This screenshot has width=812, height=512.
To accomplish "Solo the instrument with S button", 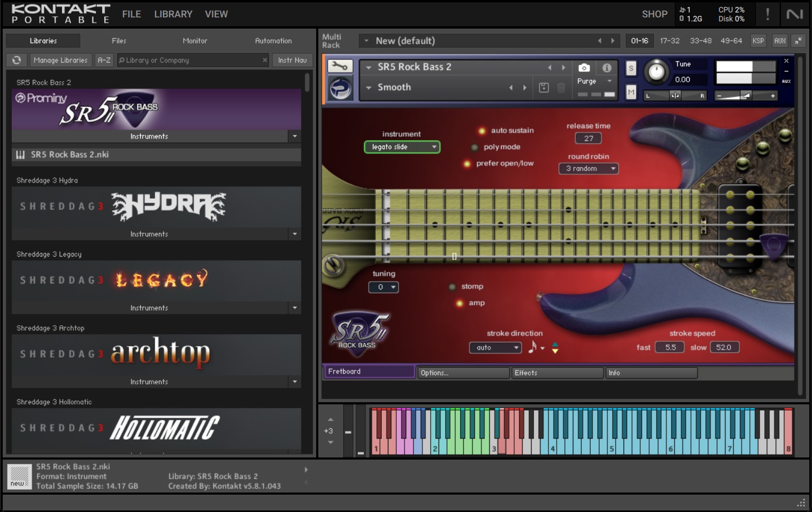I will 631,68.
